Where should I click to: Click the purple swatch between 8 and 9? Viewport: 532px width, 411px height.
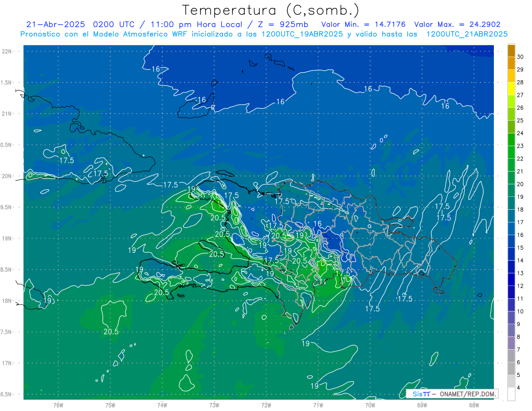point(511,330)
